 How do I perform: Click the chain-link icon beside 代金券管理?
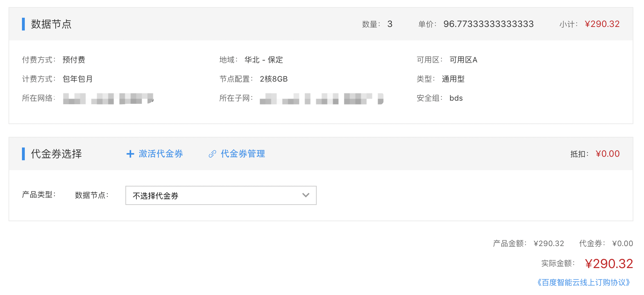(212, 154)
